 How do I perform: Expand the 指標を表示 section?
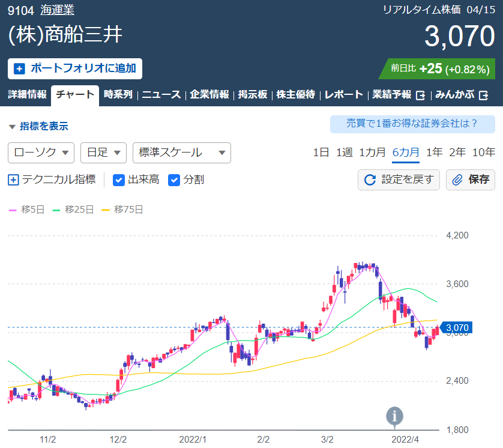tap(38, 126)
